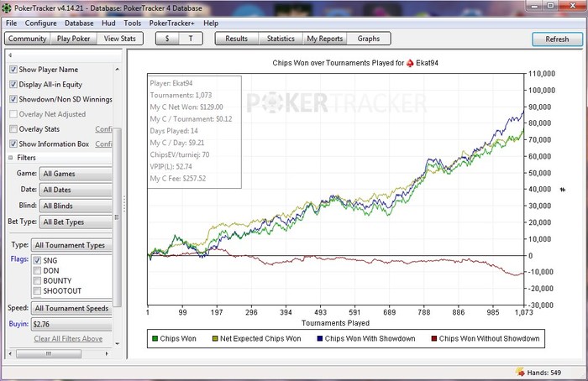The width and height of the screenshot is (588, 381).
Task: Open the Help menu
Action: point(211,23)
